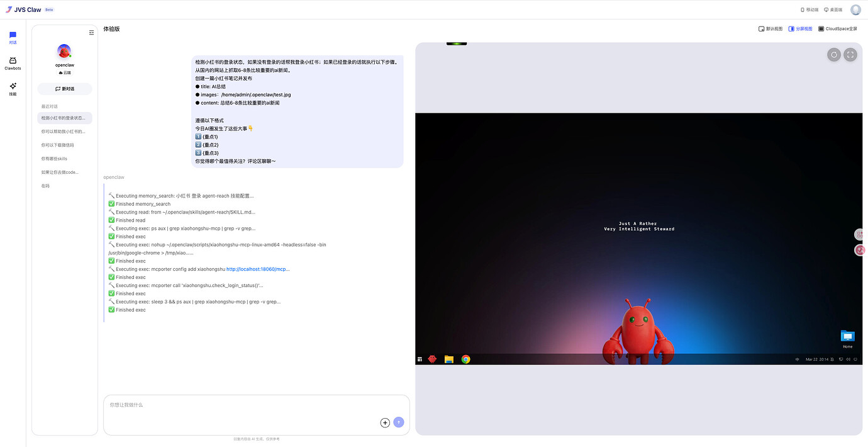Click log line Finished read
The image size is (868, 447).
127,220
